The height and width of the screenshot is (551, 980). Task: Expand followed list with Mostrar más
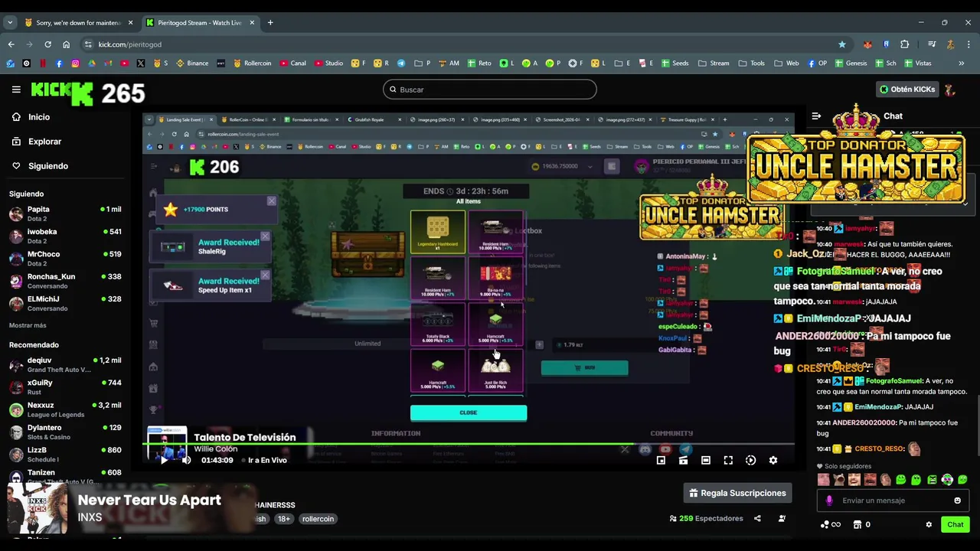pos(28,325)
